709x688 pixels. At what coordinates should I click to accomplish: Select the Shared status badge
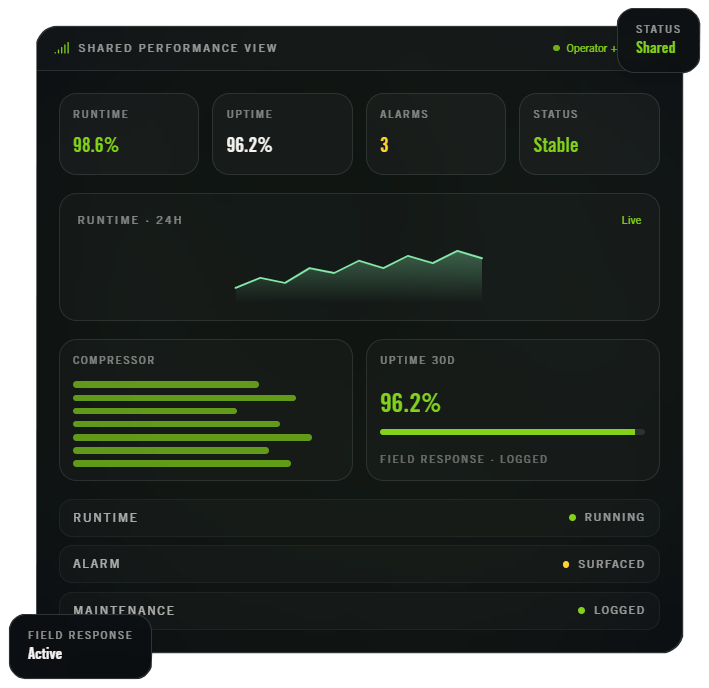point(658,40)
